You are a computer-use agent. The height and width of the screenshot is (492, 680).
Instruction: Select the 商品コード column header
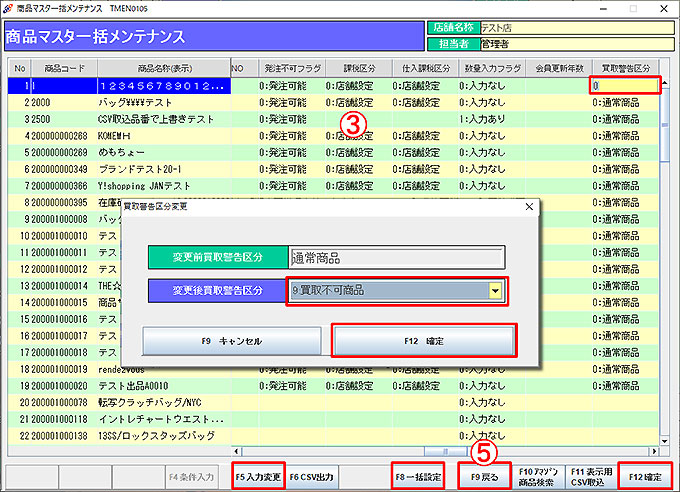point(63,68)
